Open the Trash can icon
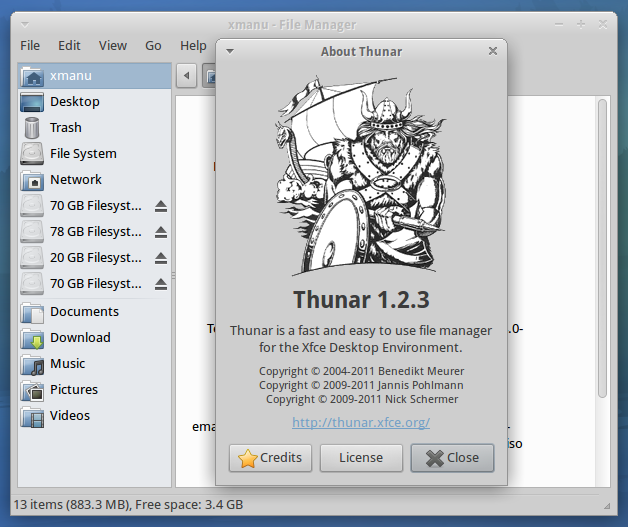This screenshot has width=628, height=527. (32, 128)
